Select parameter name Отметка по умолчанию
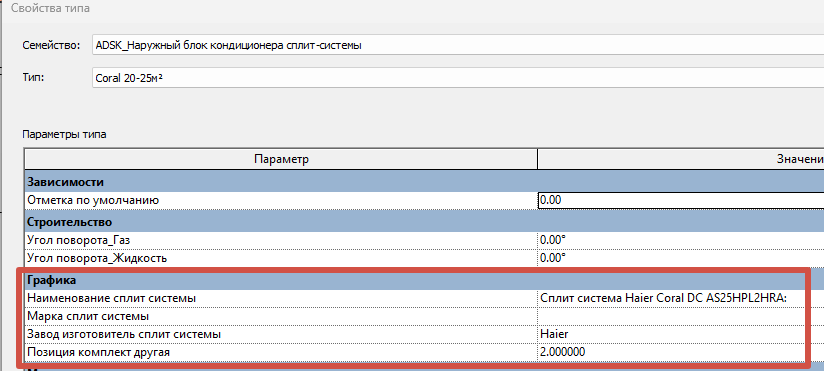Image resolution: width=824 pixels, height=371 pixels. point(92,200)
